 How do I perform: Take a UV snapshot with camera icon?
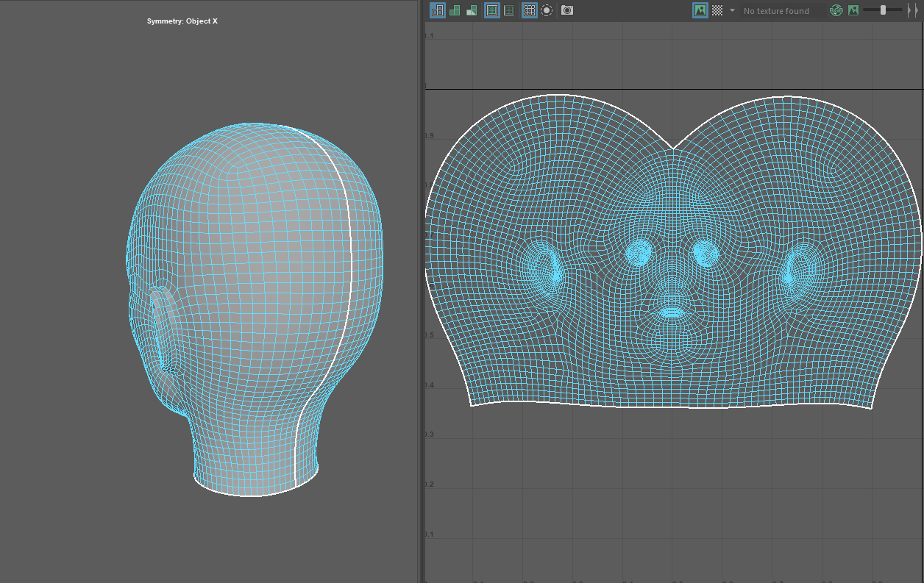(567, 10)
